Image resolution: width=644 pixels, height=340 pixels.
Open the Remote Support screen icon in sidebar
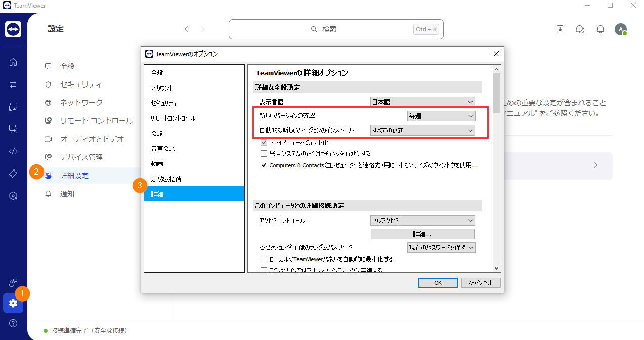tap(13, 129)
